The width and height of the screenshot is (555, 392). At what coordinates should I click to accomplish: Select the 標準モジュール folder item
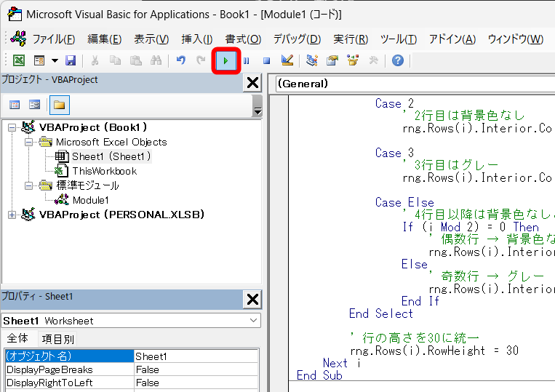pos(88,185)
